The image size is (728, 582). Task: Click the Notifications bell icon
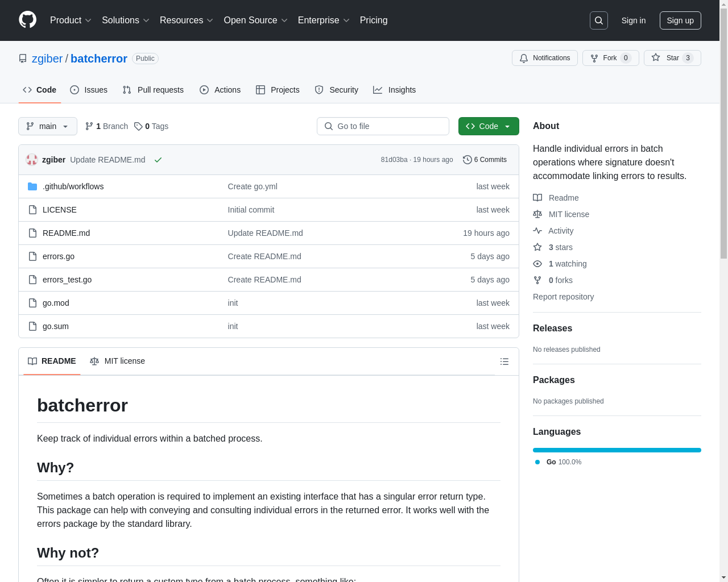(x=524, y=58)
